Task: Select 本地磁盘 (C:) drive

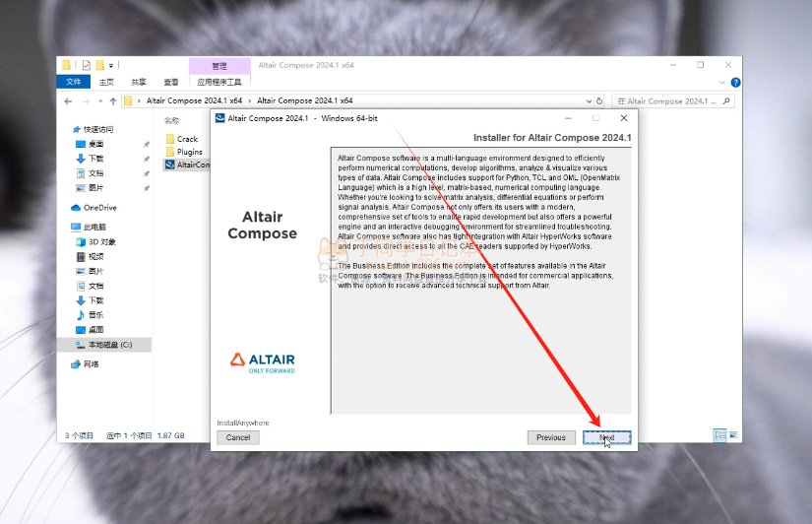Action: [x=104, y=345]
